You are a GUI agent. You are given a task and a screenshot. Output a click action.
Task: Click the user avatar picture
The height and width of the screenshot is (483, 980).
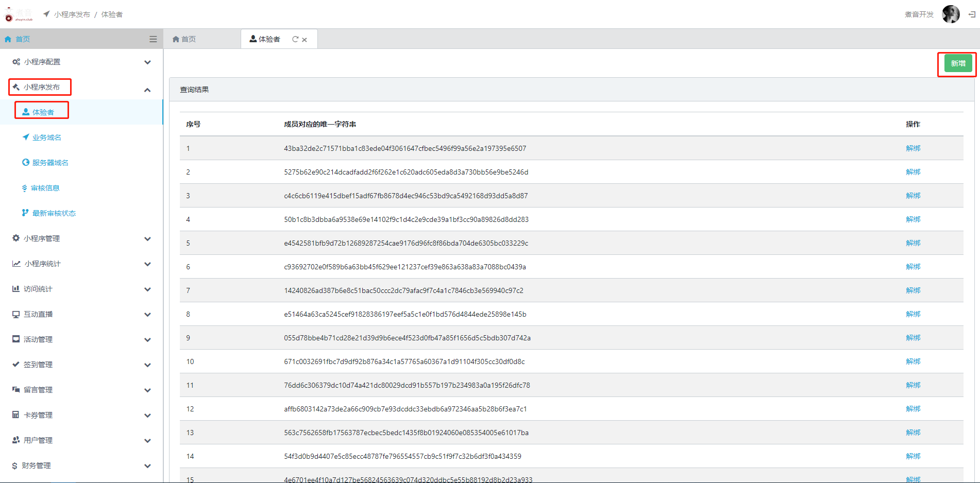pos(951,14)
